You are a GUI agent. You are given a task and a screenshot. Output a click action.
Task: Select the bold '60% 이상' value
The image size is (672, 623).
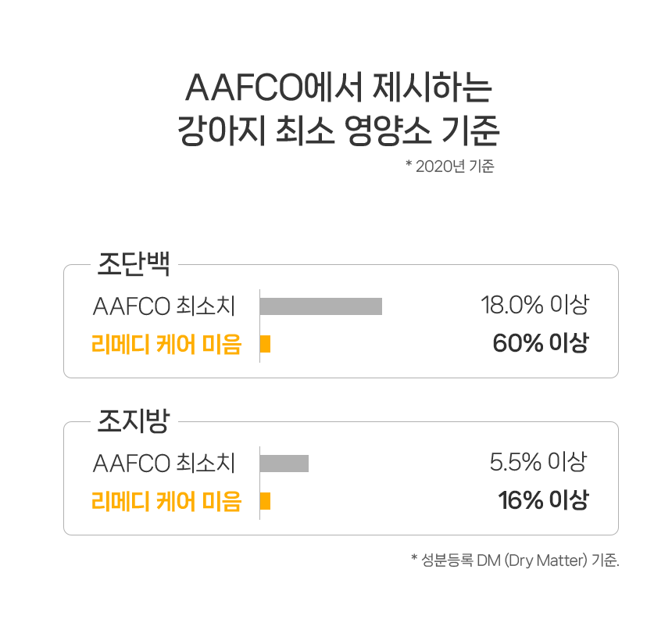[x=540, y=343]
